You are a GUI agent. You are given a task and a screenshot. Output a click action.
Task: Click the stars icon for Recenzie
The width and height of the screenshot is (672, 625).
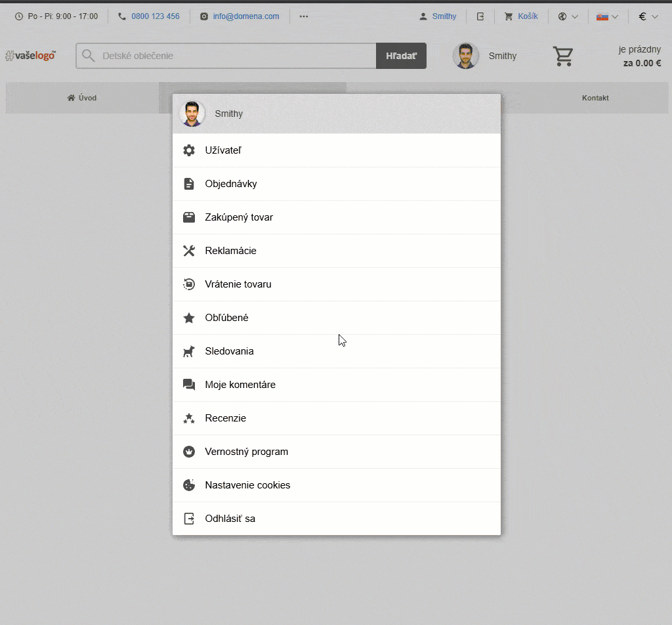coord(189,418)
